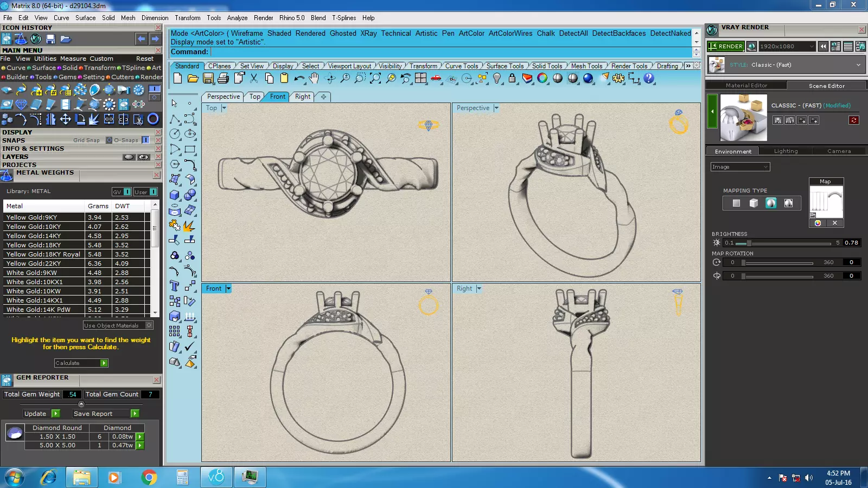868x488 pixels.
Task: Click the blue Help question mark icon
Action: 649,79
